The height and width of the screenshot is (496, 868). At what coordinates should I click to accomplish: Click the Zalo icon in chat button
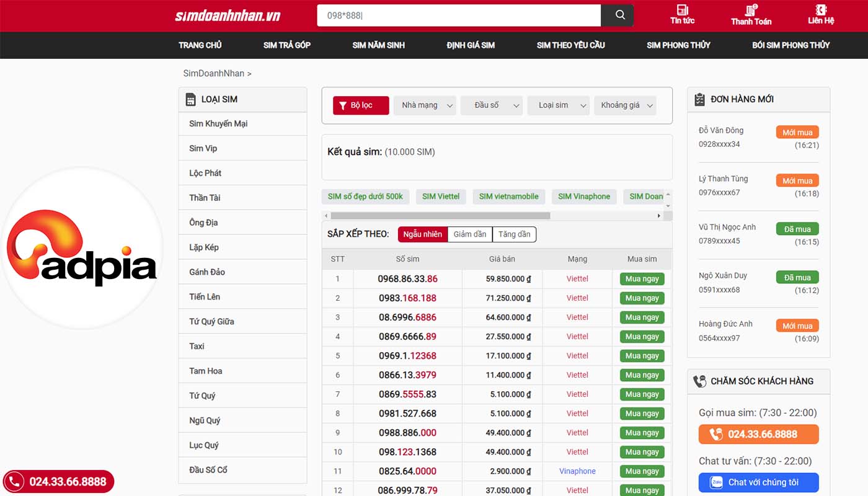click(x=716, y=482)
